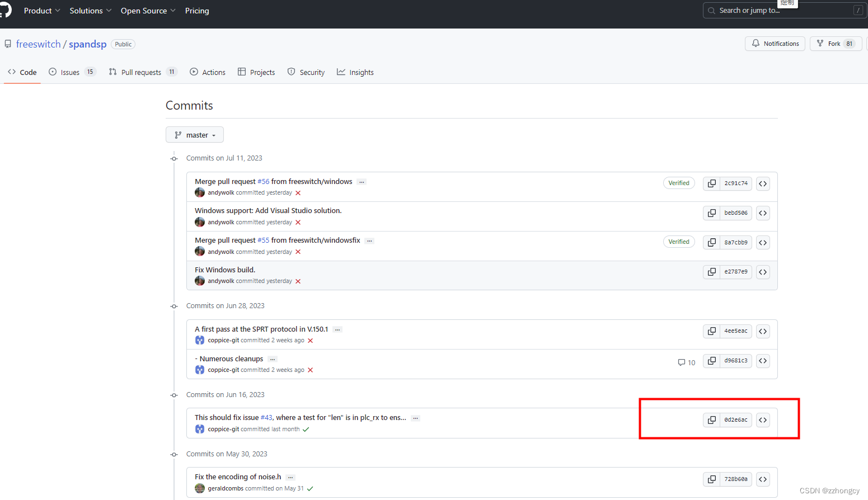Copy full SHA for commit 0d2e6ac

pos(711,420)
